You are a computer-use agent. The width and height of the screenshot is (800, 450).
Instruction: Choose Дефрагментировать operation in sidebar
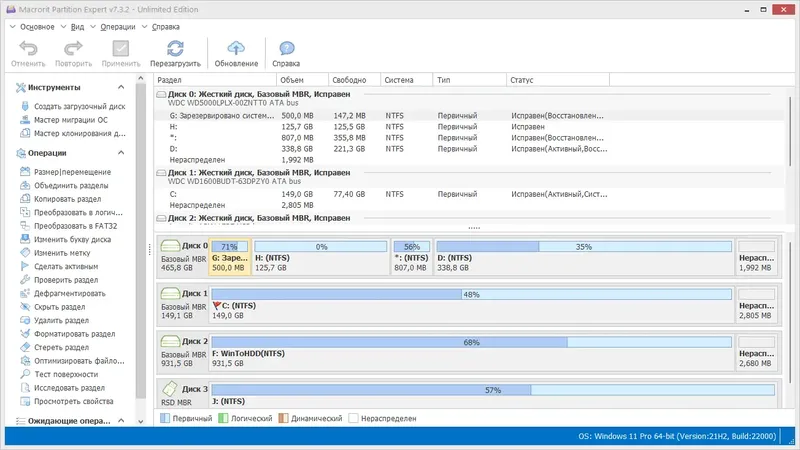[68, 293]
